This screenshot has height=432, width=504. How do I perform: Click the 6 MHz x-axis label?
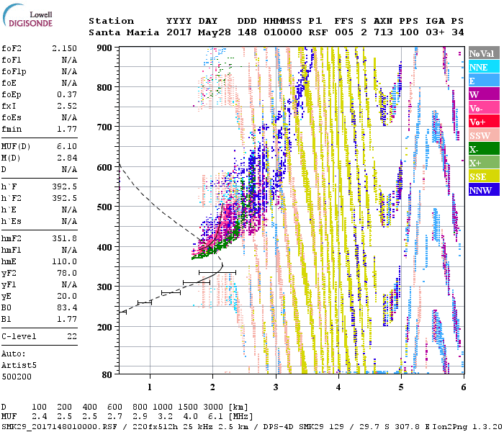pyautogui.click(x=464, y=387)
